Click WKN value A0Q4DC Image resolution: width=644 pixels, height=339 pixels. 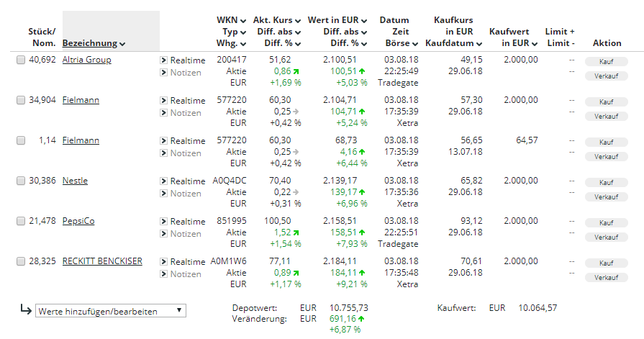[230, 181]
